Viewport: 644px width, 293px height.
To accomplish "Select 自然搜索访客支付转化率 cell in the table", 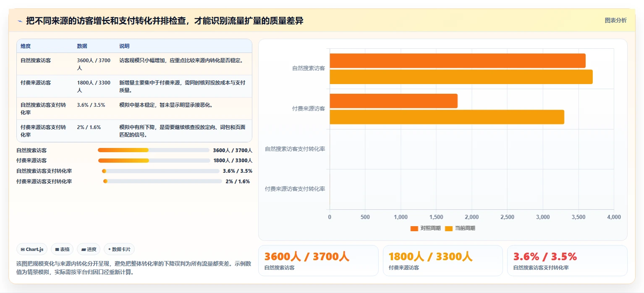I will tap(43, 108).
